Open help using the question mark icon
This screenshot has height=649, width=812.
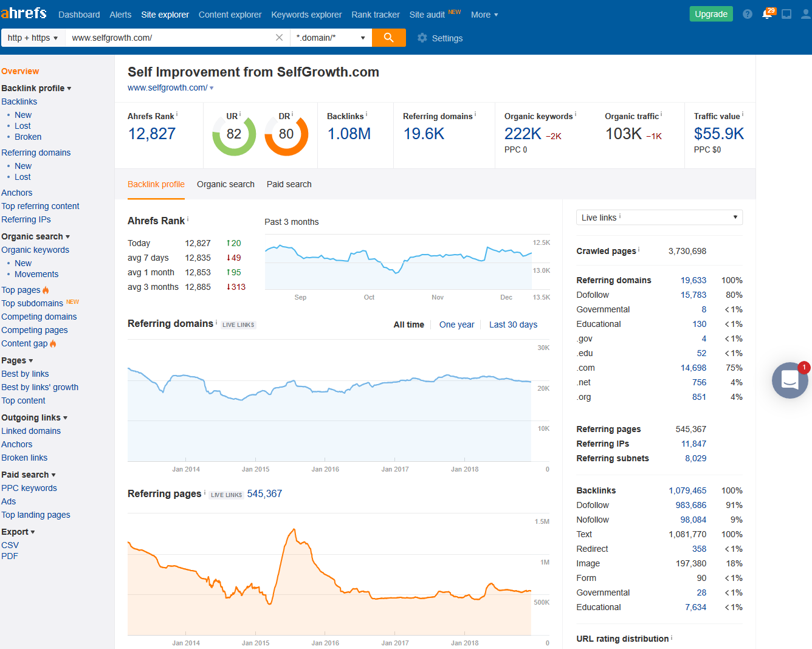[x=747, y=13]
